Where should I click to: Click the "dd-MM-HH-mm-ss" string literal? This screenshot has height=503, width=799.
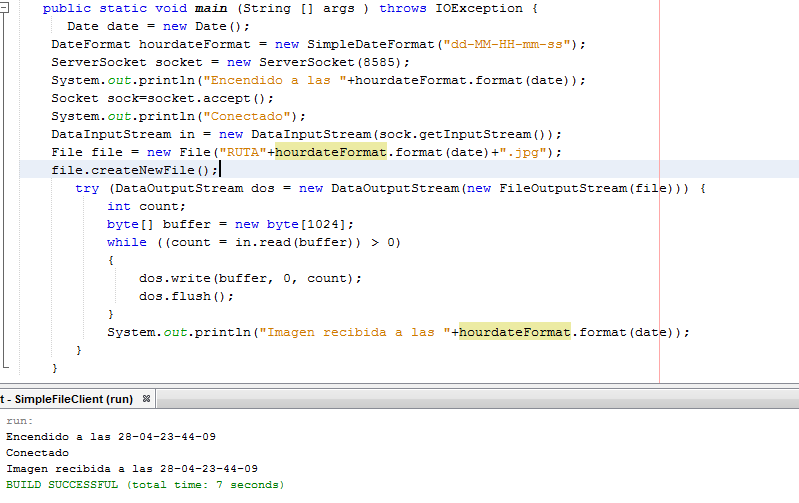tap(507, 44)
